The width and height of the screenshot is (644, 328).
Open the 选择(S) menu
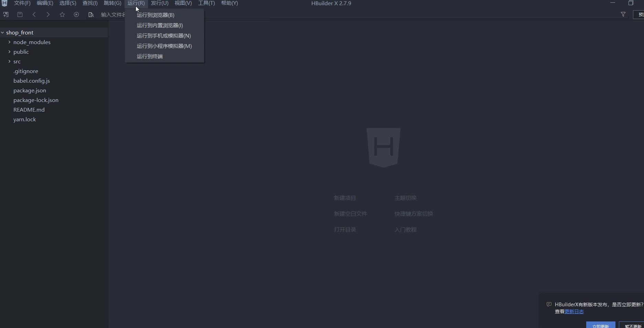click(68, 3)
